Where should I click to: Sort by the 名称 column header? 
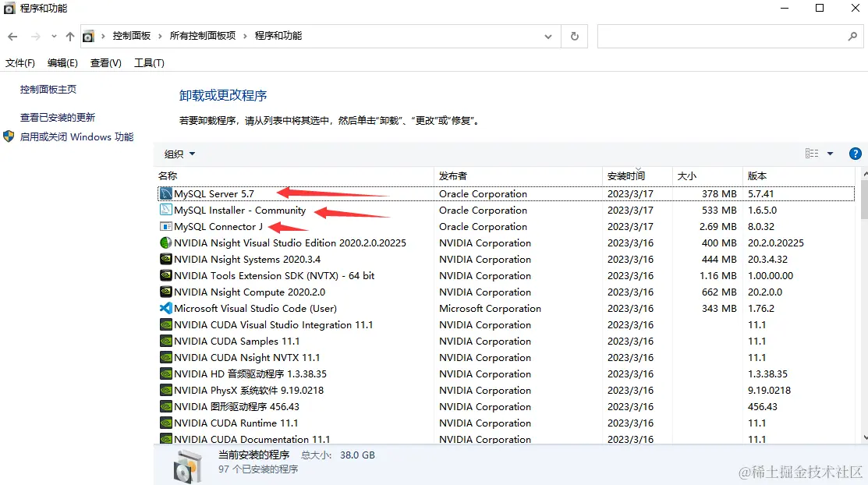[x=295, y=176]
